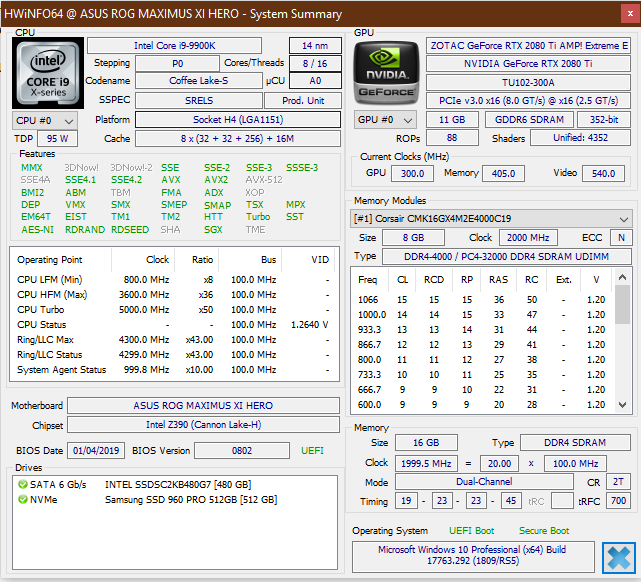Click the Intel Core i9 X-series logo
641x582 pixels.
[48, 73]
